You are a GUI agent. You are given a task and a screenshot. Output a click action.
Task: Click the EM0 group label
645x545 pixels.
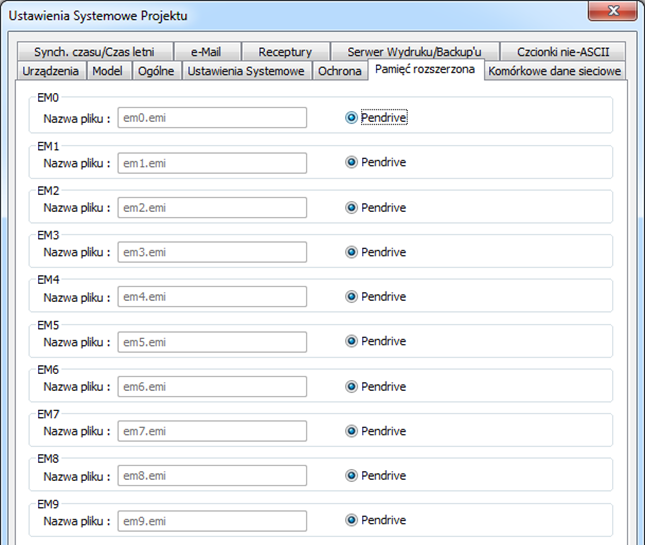[48, 97]
